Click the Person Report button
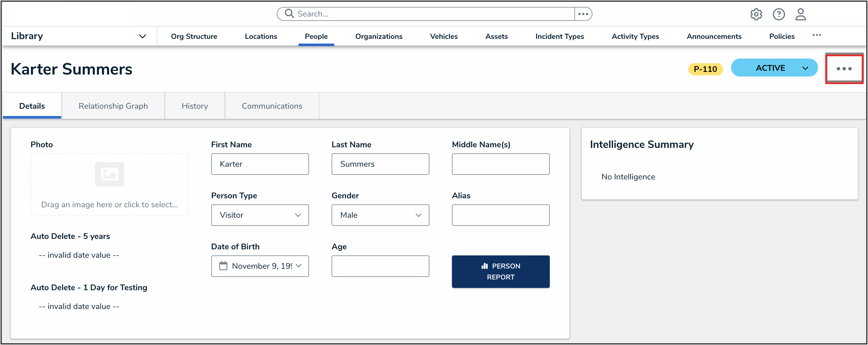The height and width of the screenshot is (345, 868). click(x=500, y=271)
